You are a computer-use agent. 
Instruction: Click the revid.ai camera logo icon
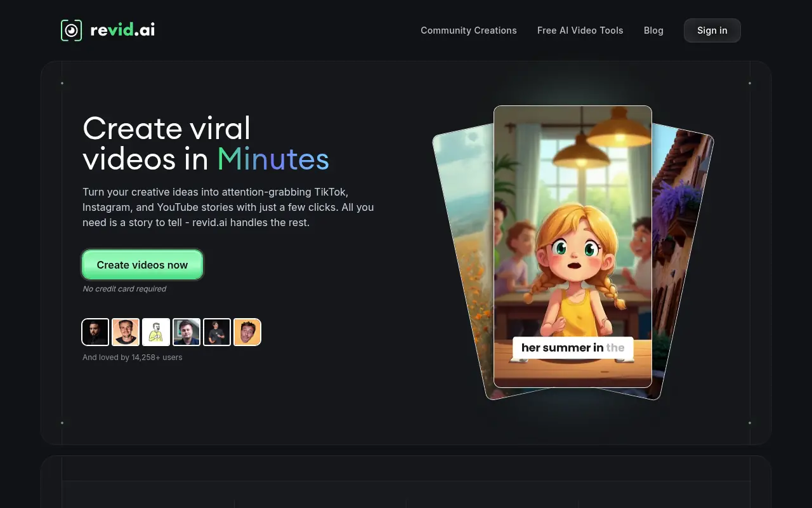tap(71, 30)
